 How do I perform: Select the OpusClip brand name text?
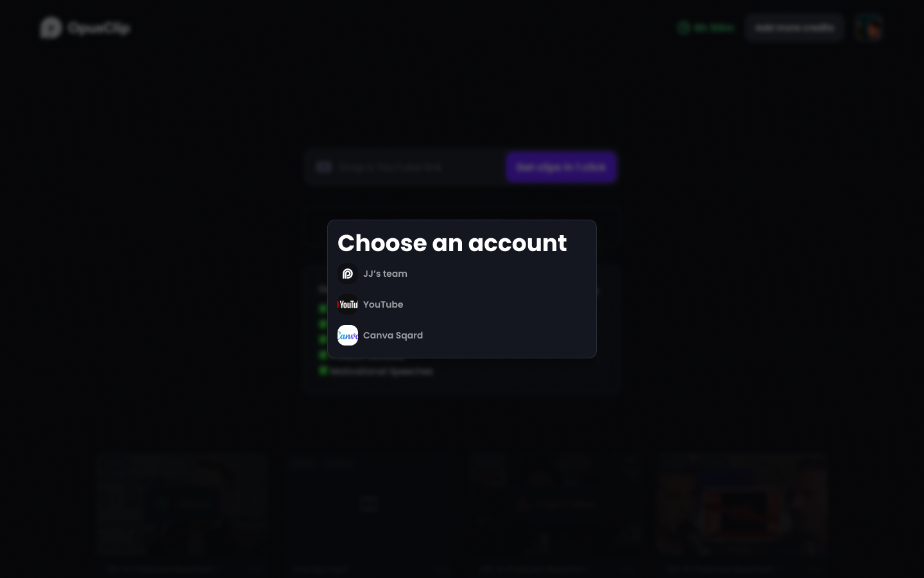(99, 28)
